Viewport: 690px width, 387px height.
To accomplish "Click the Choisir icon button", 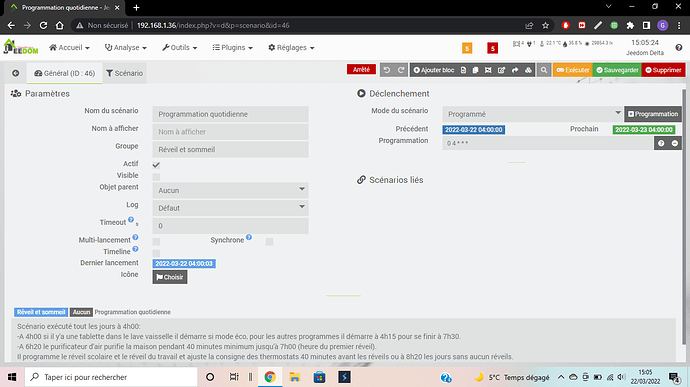I will point(170,277).
